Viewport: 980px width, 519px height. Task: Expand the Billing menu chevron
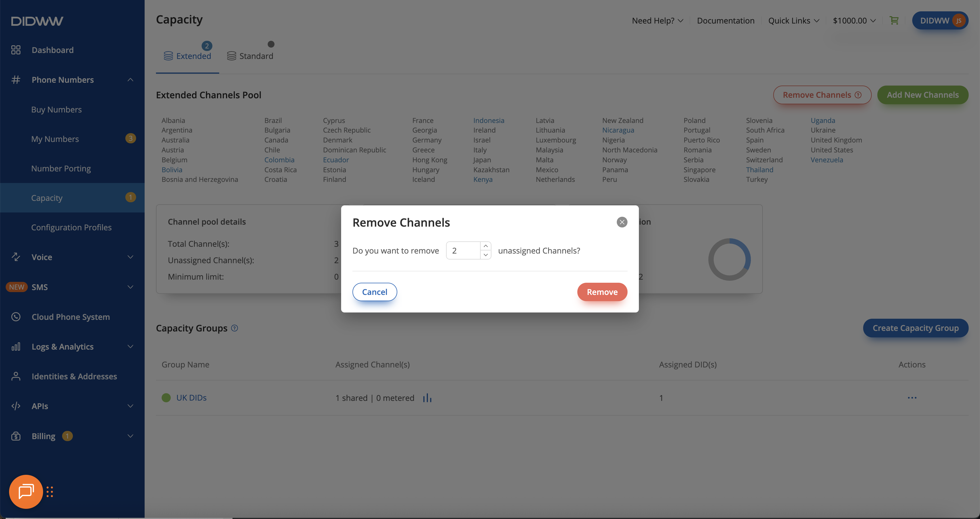pos(130,436)
